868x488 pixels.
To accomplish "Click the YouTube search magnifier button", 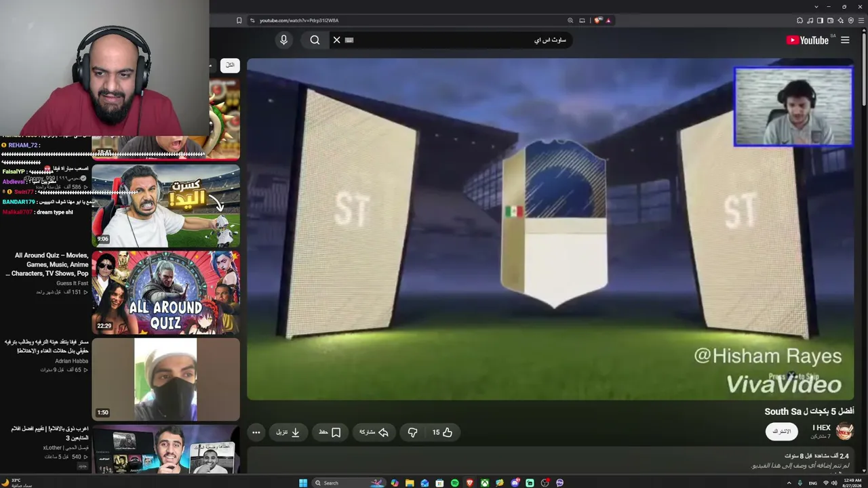I will pos(315,40).
